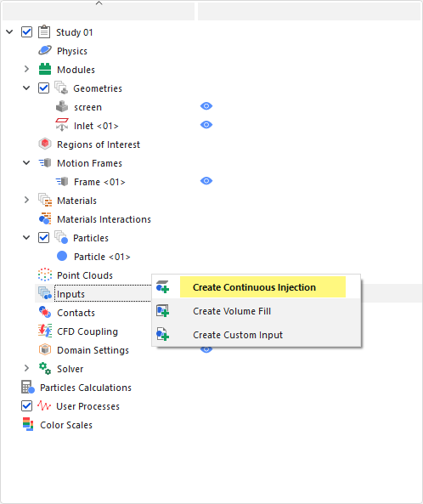Collapse the Motion Frames node
Screen dimensions: 423x504
(26, 162)
